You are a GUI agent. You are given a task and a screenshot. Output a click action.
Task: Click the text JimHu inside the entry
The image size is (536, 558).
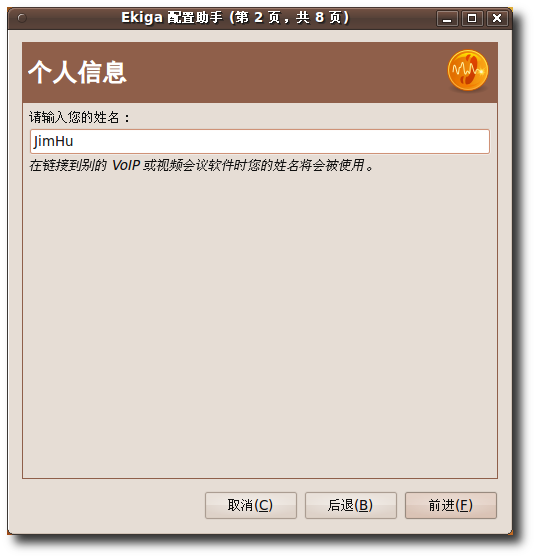[x=53, y=142]
